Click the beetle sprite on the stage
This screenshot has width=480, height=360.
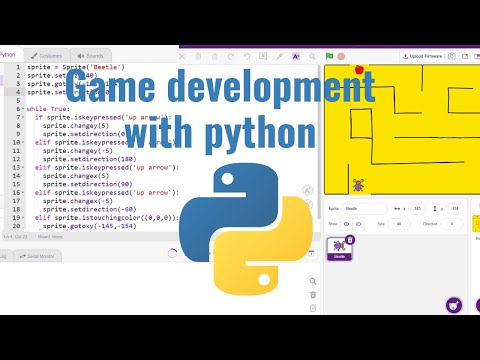point(358,185)
